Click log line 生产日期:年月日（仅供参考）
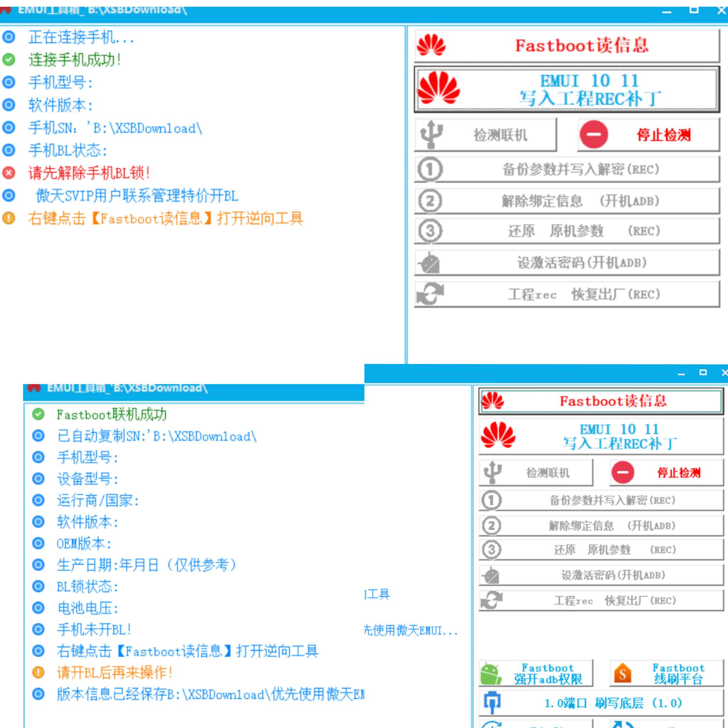Image resolution: width=728 pixels, height=728 pixels. (x=147, y=565)
